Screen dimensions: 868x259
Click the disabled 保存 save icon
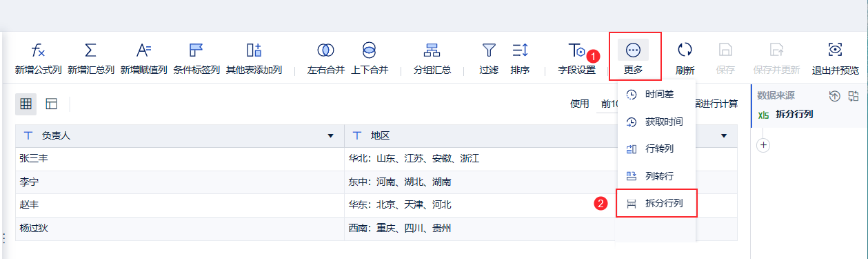tap(725, 50)
